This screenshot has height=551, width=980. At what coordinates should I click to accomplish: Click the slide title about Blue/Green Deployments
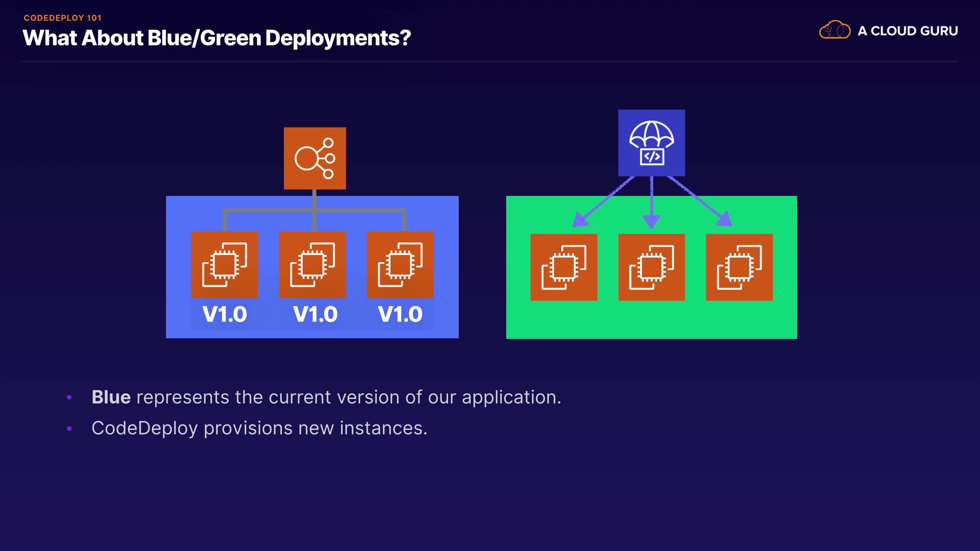point(216,38)
